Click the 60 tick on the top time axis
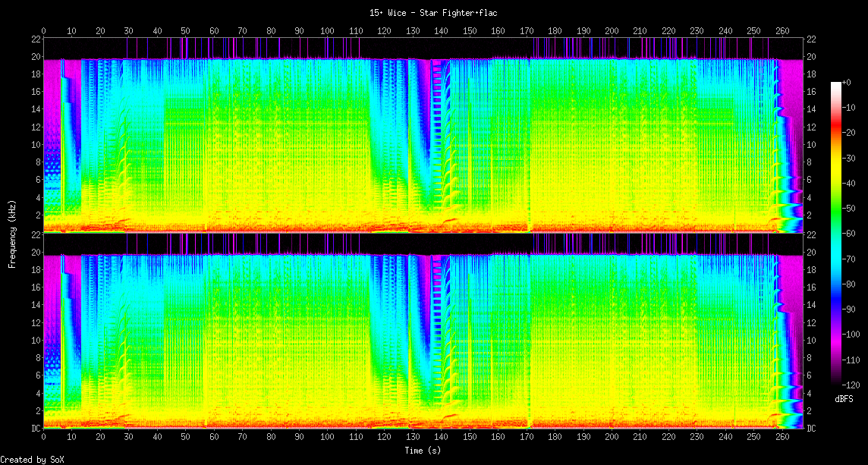This screenshot has height=465, width=868. coord(214,31)
